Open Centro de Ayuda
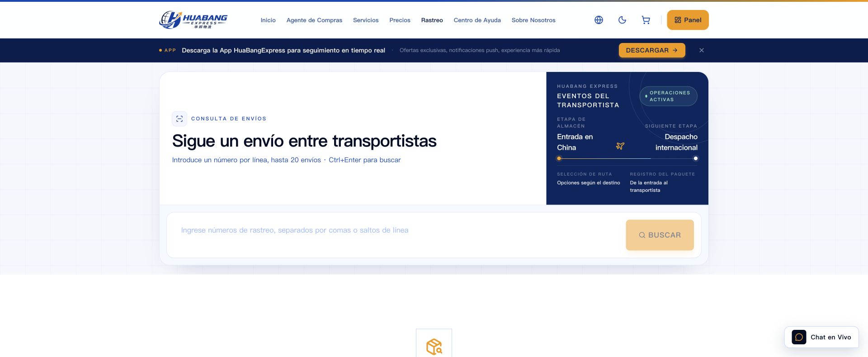 (x=477, y=20)
